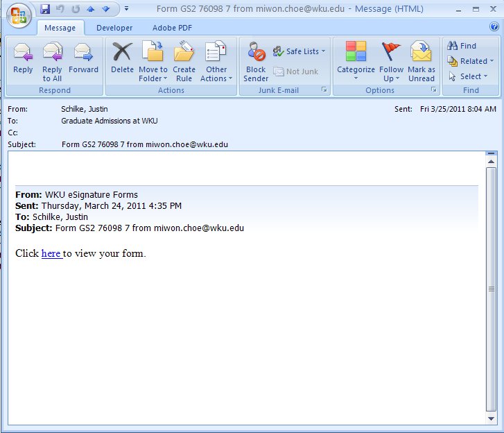Delete the message using the ribbon
Viewport: 504px width, 433px height.
pyautogui.click(x=122, y=60)
